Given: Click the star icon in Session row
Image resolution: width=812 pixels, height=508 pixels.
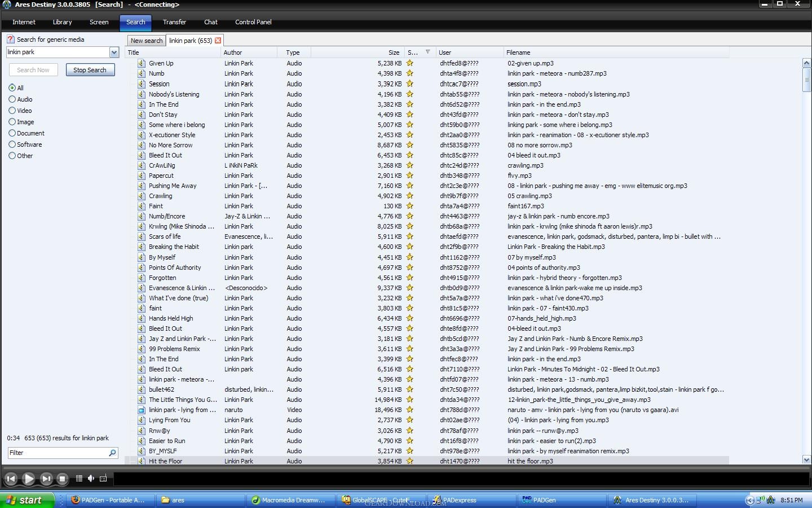Looking at the screenshot, I should pos(410,84).
